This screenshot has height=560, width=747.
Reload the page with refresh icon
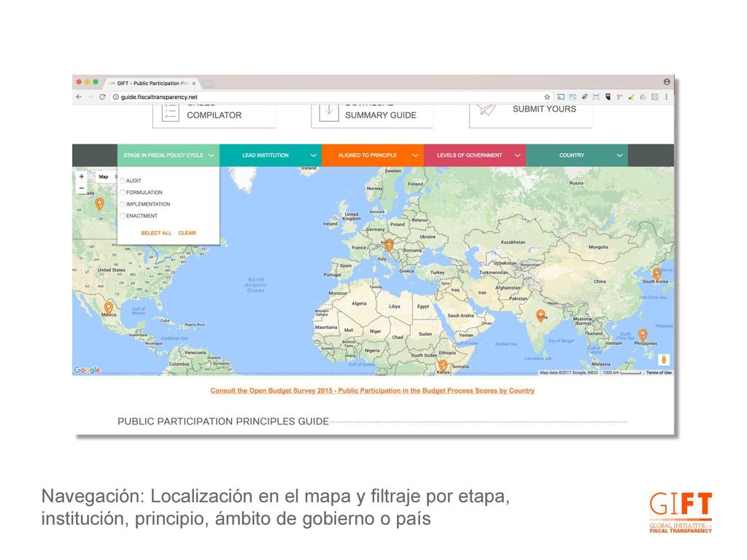102,97
